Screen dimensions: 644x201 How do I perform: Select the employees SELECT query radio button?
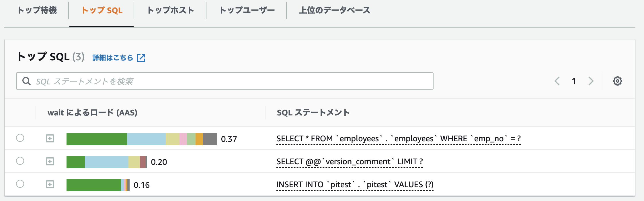pos(20,138)
